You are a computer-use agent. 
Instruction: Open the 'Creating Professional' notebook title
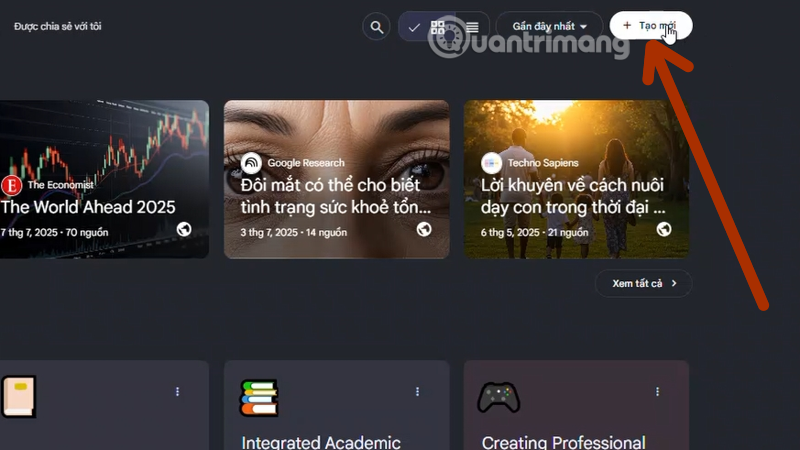coord(563,442)
